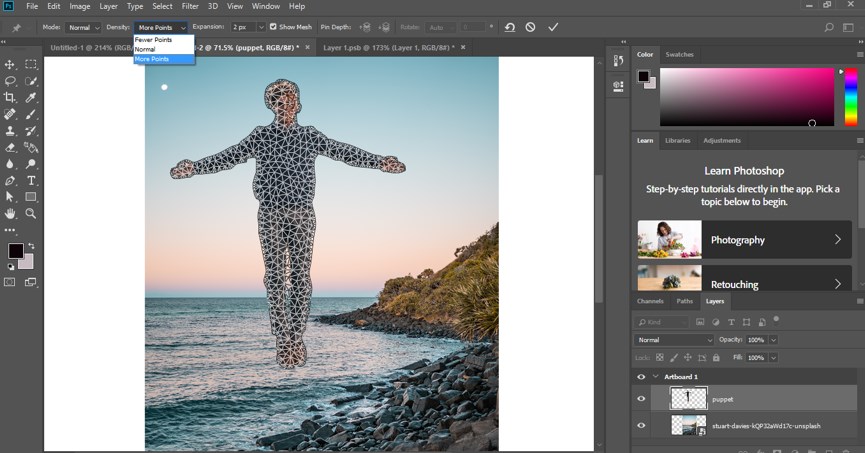Viewport: 865px width, 453px height.
Task: Select the Move tool
Action: pos(10,64)
